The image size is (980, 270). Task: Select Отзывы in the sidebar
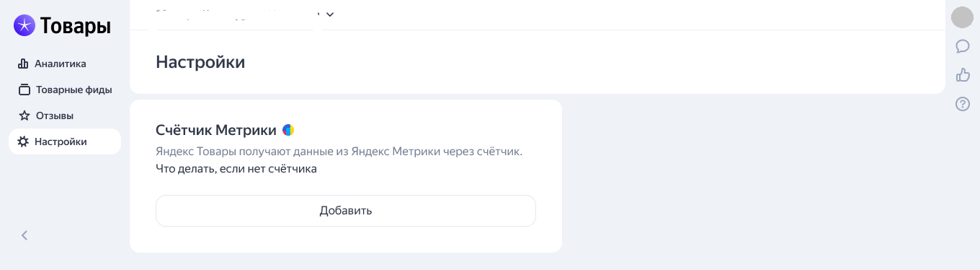[x=55, y=116]
